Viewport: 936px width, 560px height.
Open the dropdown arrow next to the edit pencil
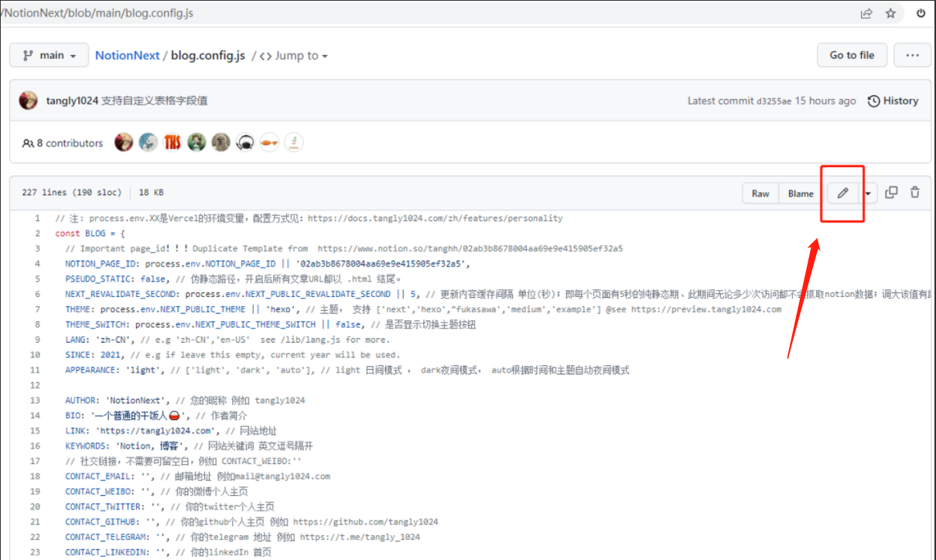pos(869,193)
